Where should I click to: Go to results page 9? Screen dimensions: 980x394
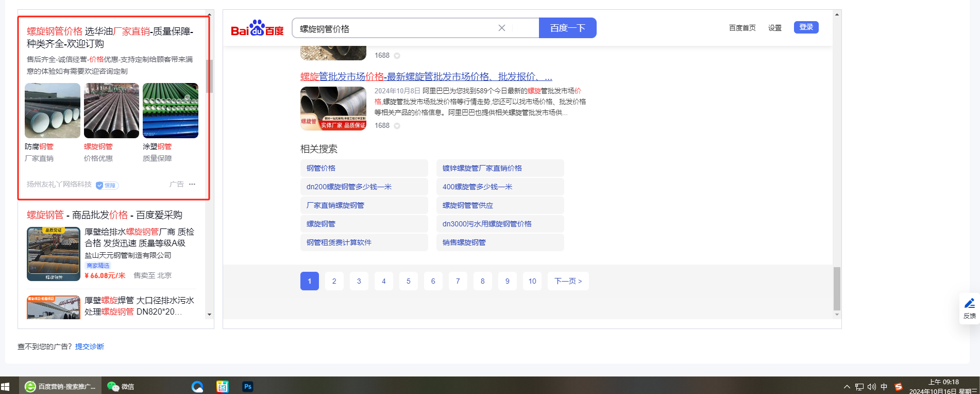click(508, 281)
